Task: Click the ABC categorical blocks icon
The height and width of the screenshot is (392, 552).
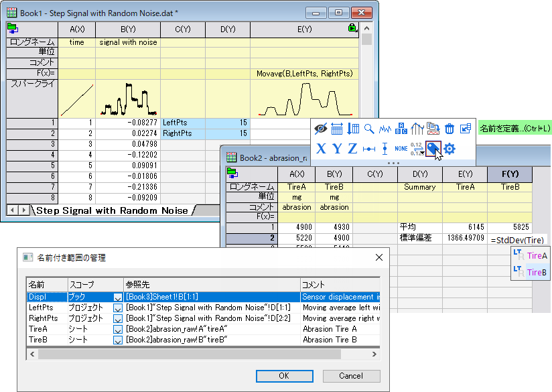Action: click(401, 129)
